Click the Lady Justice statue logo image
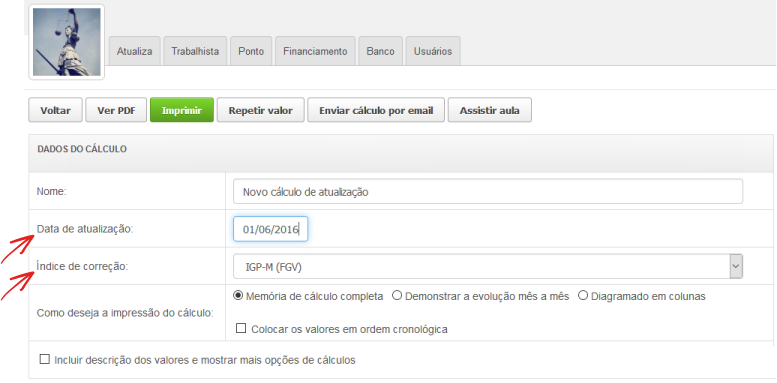777x383 pixels. (66, 42)
